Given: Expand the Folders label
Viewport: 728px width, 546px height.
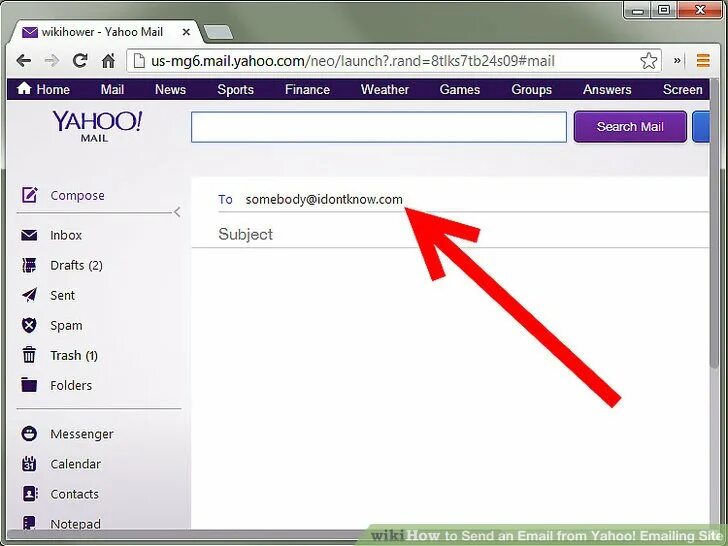Looking at the screenshot, I should click(x=71, y=385).
